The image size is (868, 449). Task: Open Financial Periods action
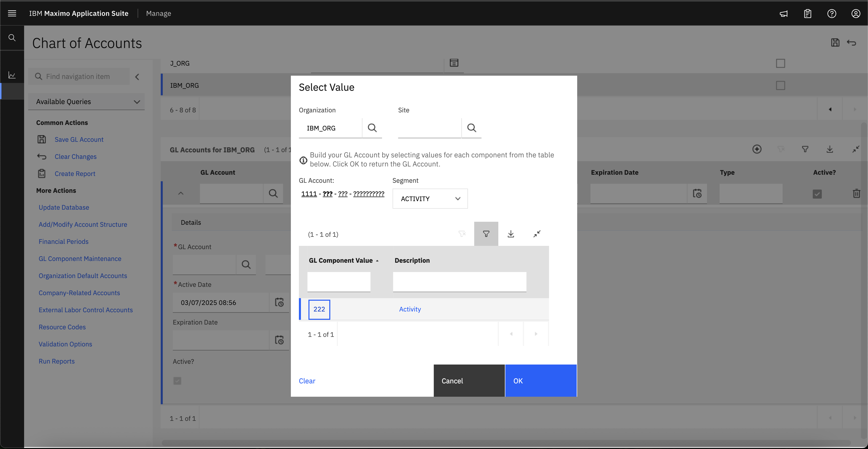(x=63, y=242)
